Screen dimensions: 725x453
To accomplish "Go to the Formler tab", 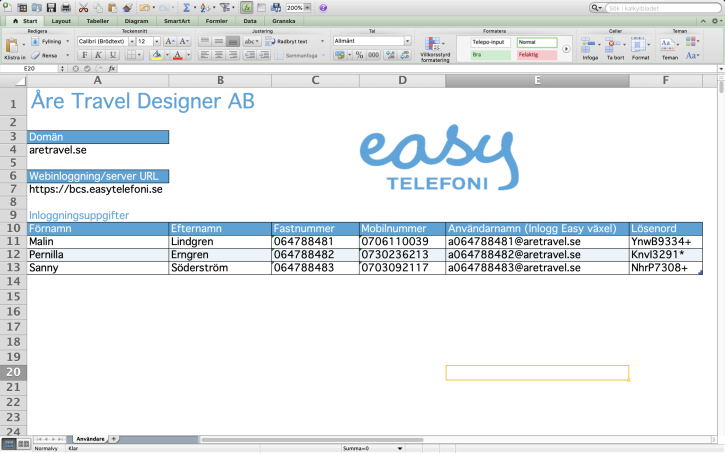I will click(216, 21).
